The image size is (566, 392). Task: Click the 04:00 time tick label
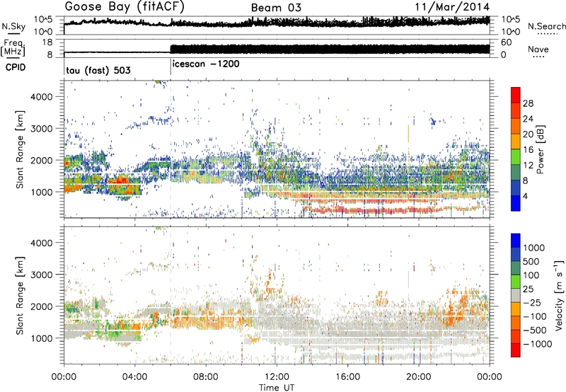point(134,377)
